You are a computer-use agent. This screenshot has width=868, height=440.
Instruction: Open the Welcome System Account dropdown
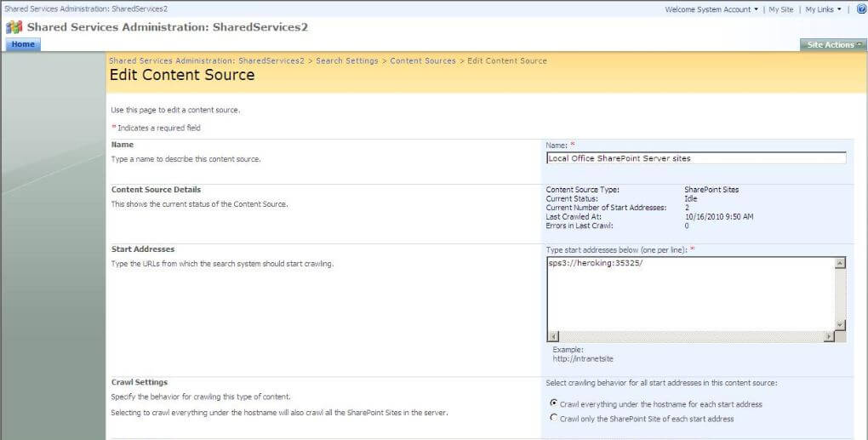tap(711, 9)
